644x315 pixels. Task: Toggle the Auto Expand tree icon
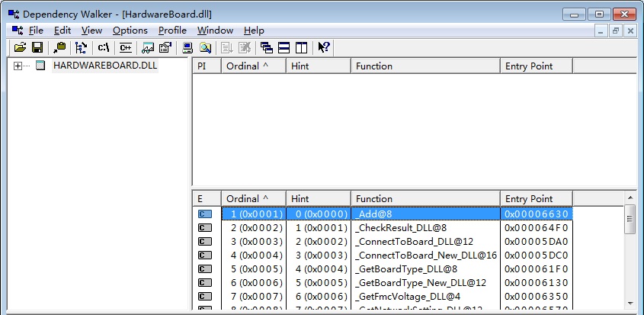point(82,48)
